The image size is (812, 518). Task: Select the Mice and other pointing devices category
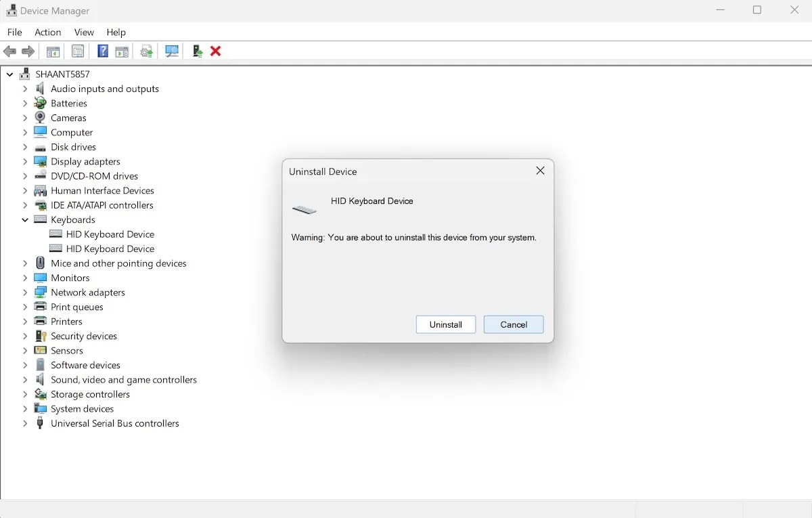pos(118,263)
